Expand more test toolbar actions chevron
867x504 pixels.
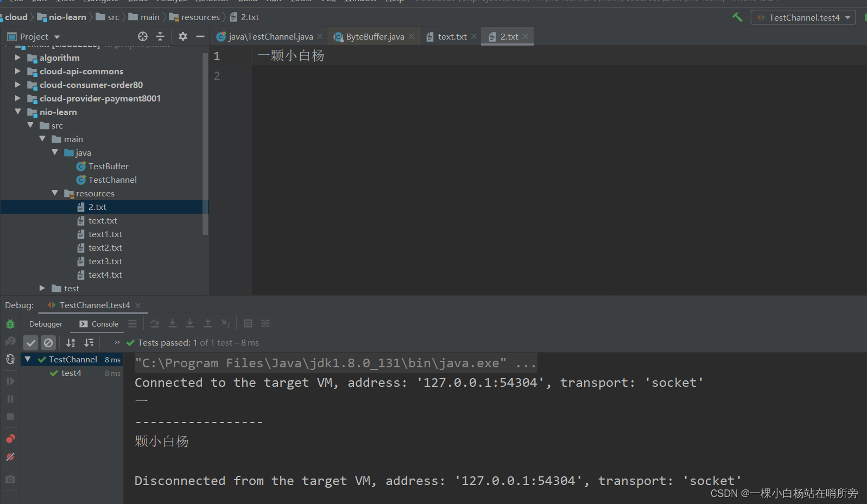[x=117, y=342]
